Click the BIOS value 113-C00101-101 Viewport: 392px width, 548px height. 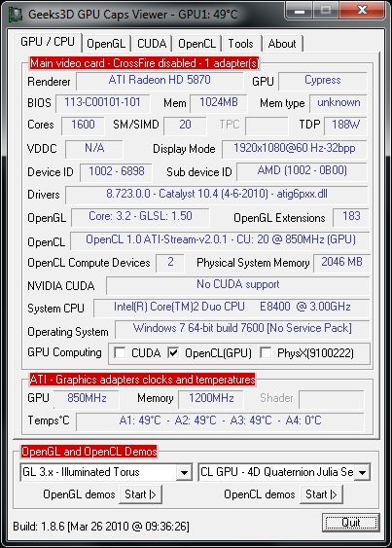[x=102, y=103]
